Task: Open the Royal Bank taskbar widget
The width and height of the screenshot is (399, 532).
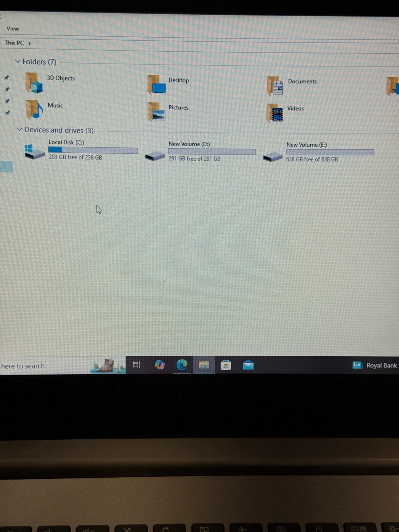Action: point(375,365)
